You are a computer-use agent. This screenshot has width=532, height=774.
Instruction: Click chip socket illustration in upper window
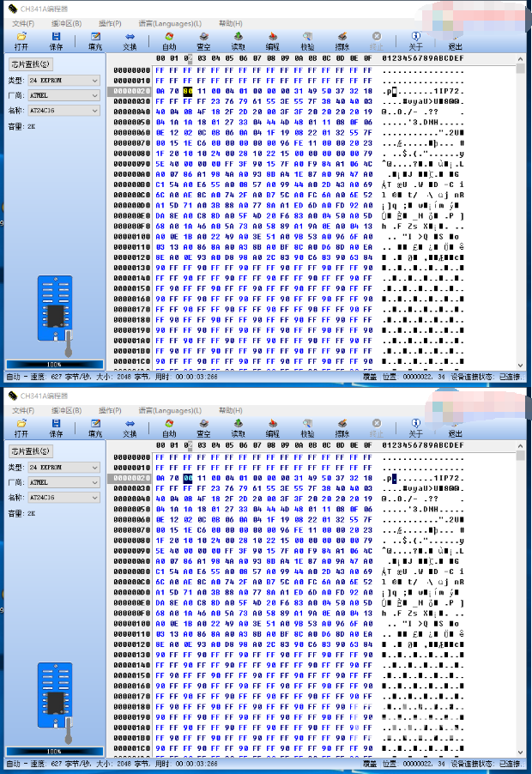click(55, 316)
